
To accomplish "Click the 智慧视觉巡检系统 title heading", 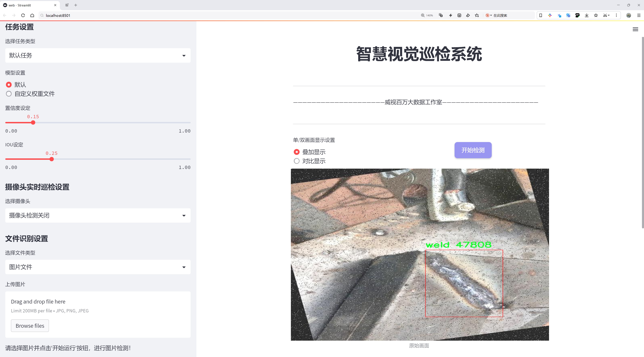I will (x=419, y=54).
